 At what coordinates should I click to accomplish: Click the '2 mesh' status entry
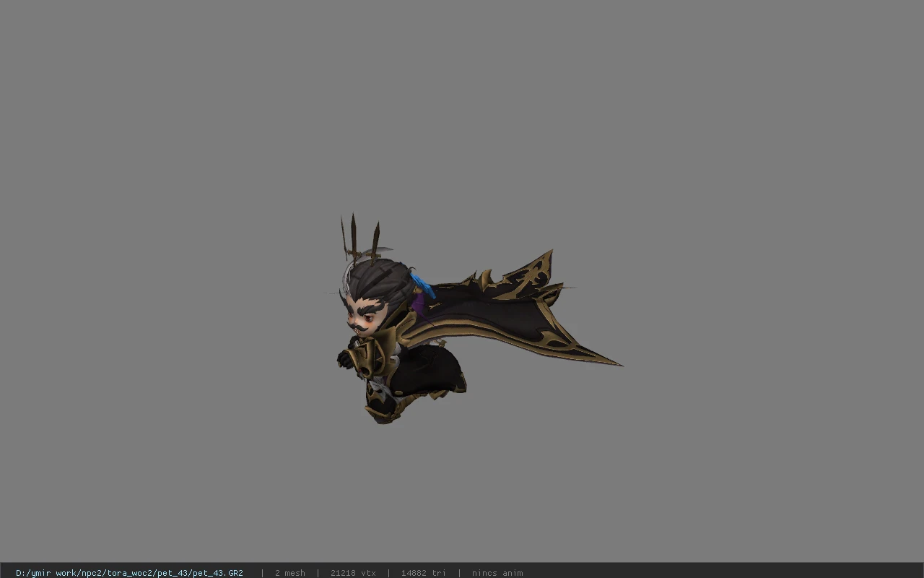(290, 573)
